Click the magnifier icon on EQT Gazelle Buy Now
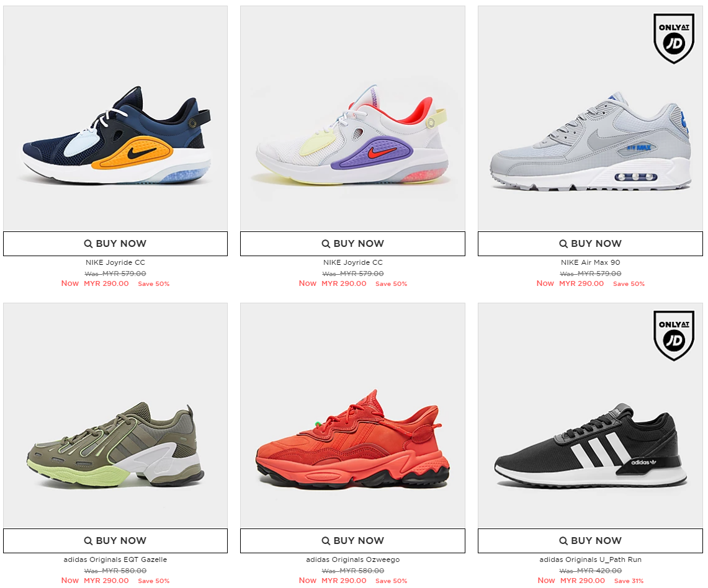 [88, 541]
